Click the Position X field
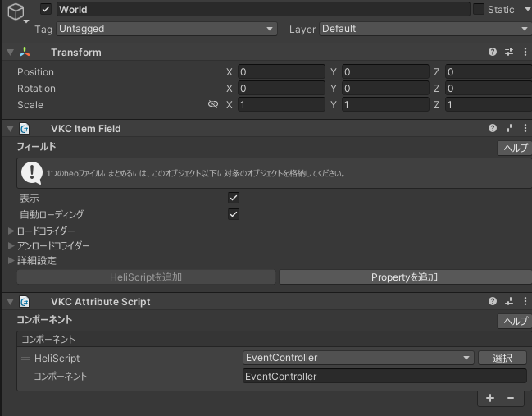The width and height of the screenshot is (532, 416). [x=281, y=72]
